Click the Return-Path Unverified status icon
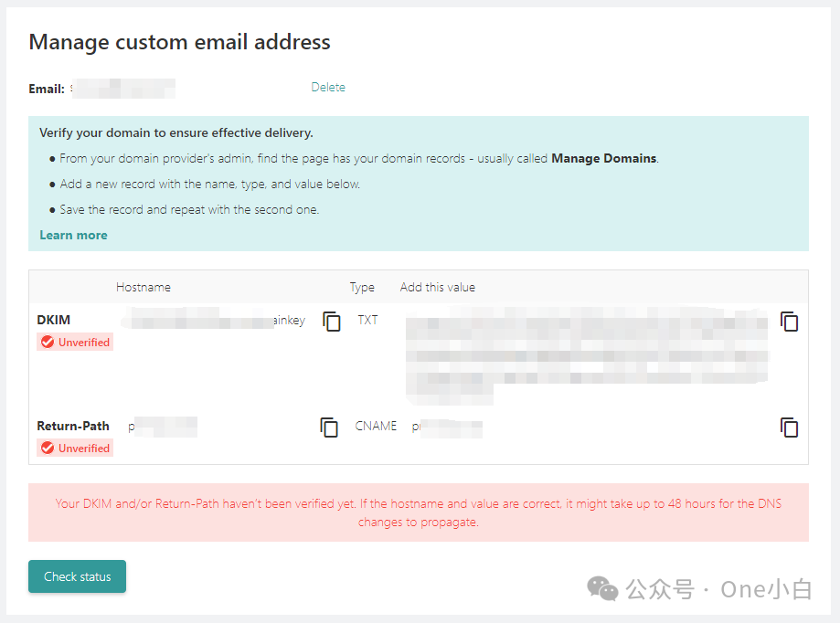Screen dimensions: 840x623 [x=48, y=448]
